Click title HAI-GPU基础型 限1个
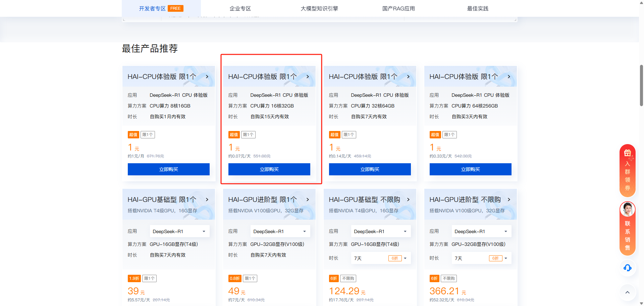644x306 pixels. tap(162, 200)
